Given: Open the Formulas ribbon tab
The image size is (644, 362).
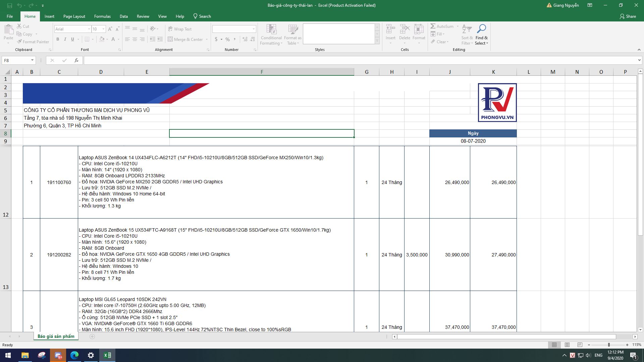Looking at the screenshot, I should (x=102, y=16).
